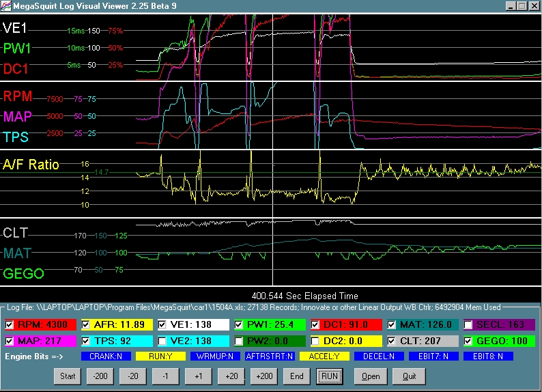This screenshot has height=392, width=542.
Task: Toggle the AFR trace checkbox
Action: [86, 324]
